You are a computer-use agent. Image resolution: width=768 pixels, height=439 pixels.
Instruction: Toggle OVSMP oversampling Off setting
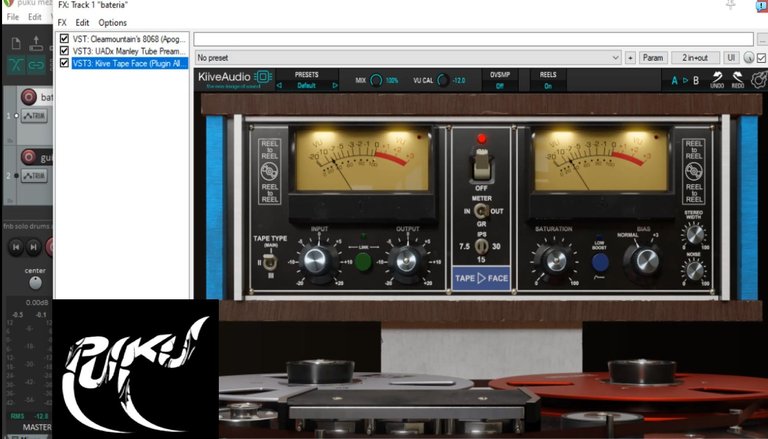point(500,86)
